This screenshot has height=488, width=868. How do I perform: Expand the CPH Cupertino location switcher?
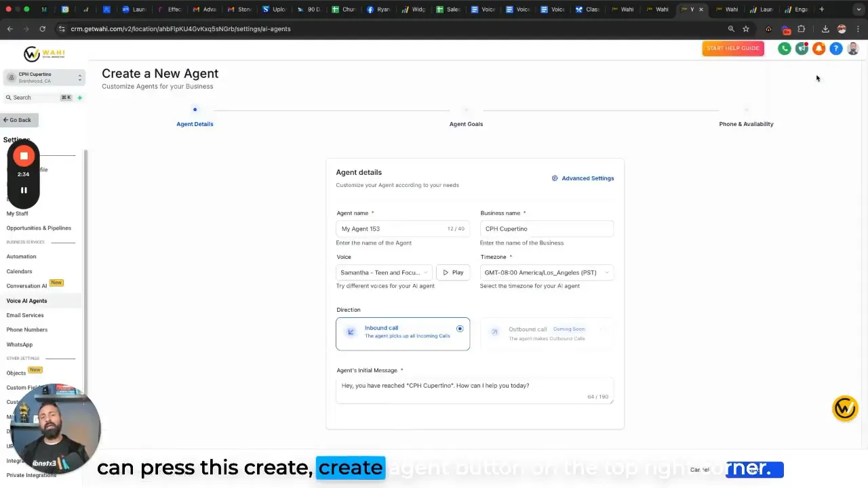[x=43, y=77]
